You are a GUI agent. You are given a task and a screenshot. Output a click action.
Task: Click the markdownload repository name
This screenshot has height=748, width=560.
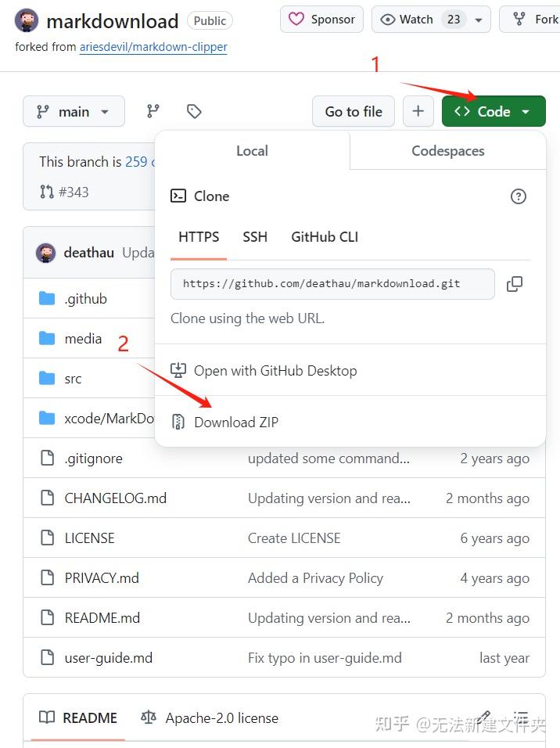coord(113,21)
